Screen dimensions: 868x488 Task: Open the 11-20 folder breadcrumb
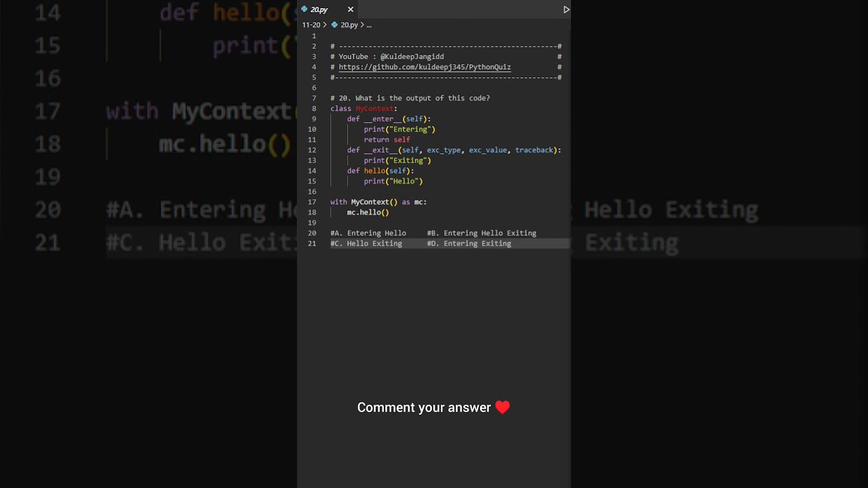point(311,25)
